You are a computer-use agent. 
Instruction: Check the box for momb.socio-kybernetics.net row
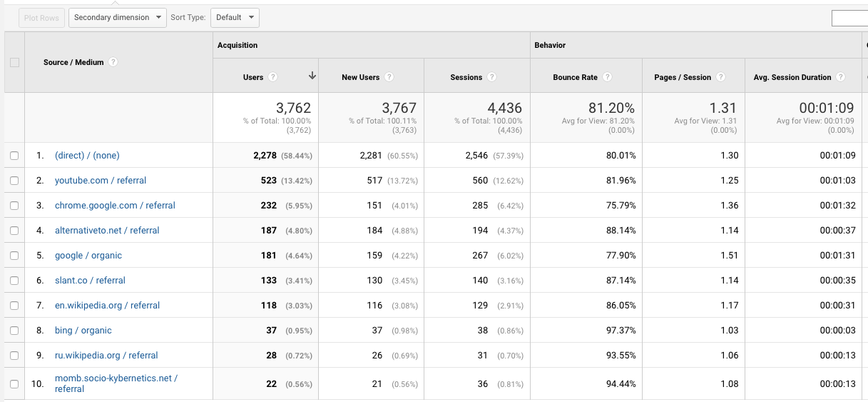[x=14, y=383]
